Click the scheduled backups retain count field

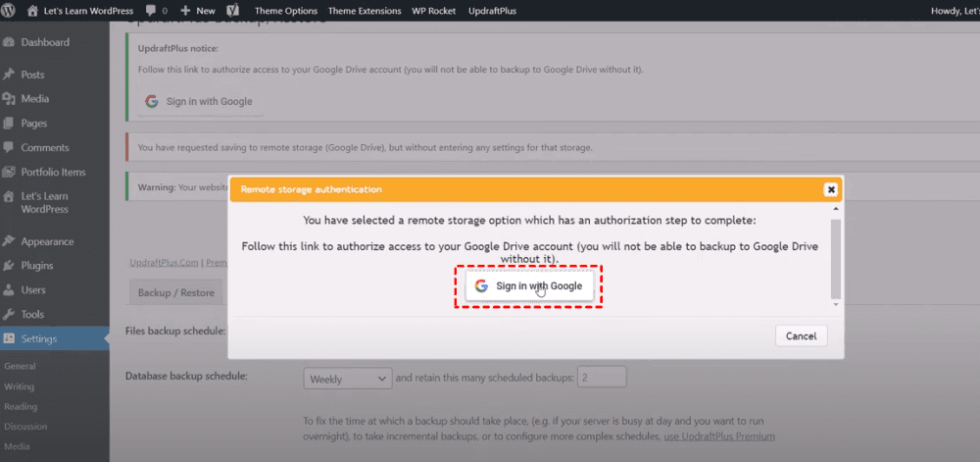(x=602, y=378)
